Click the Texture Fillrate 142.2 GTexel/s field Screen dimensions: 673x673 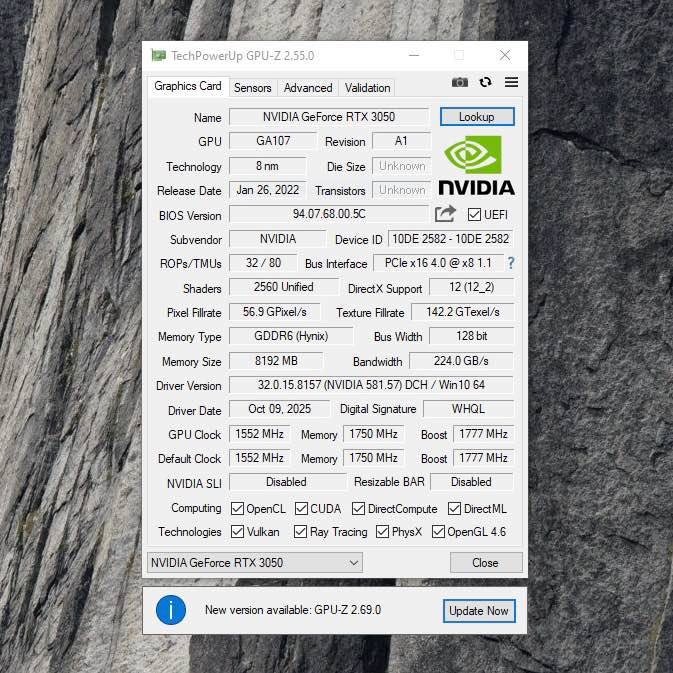coord(463,312)
